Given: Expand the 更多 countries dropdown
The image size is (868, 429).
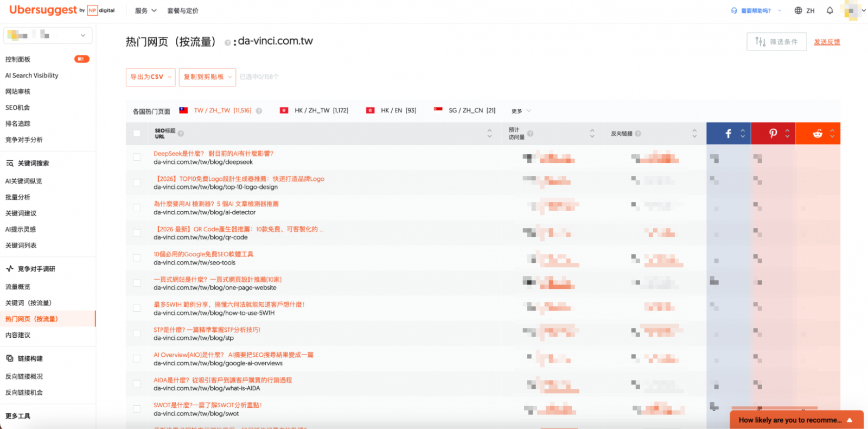Looking at the screenshot, I should point(521,111).
